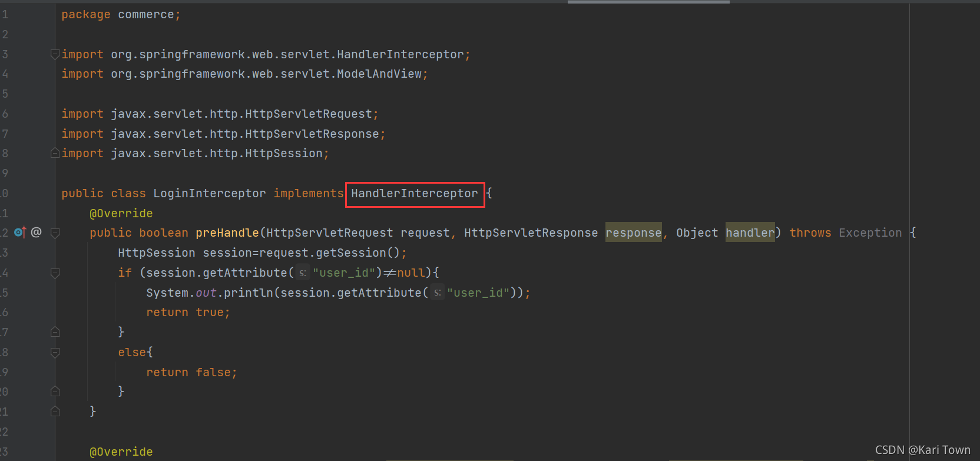Click the ModelAndView import line
Image resolution: width=980 pixels, height=461 pixels.
(244, 74)
